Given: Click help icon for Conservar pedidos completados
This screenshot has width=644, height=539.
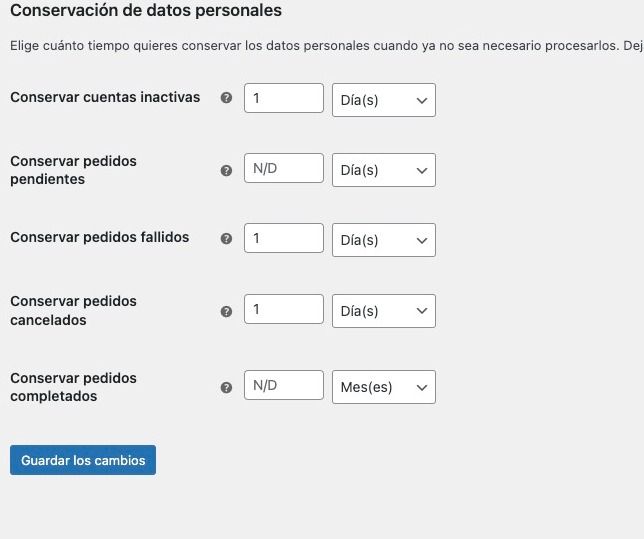Looking at the screenshot, I should [226, 387].
